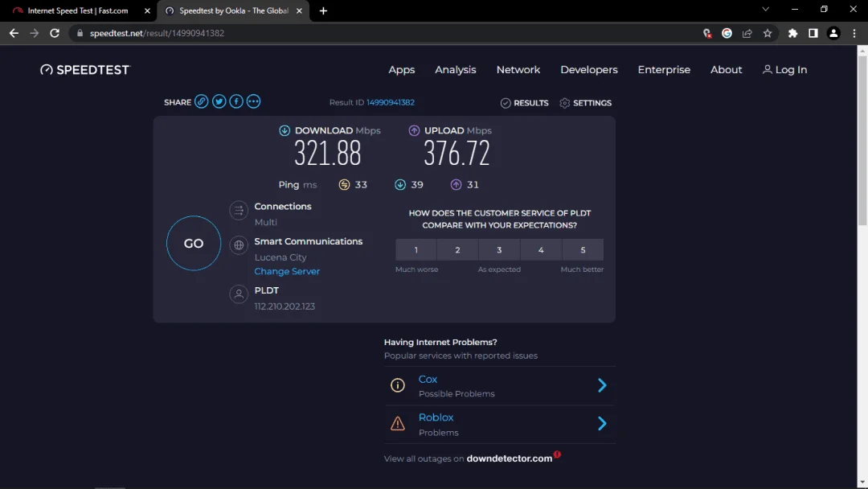
Task: Open the Developers menu
Action: tap(589, 70)
